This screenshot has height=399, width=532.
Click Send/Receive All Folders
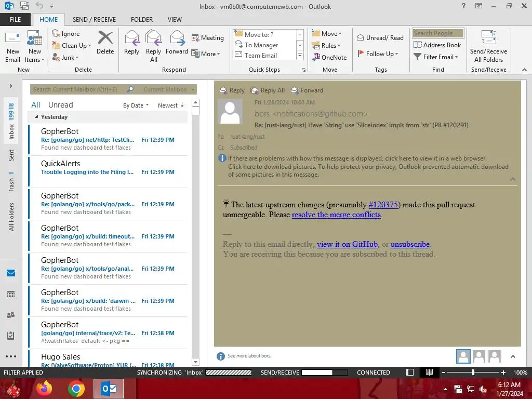(x=488, y=47)
